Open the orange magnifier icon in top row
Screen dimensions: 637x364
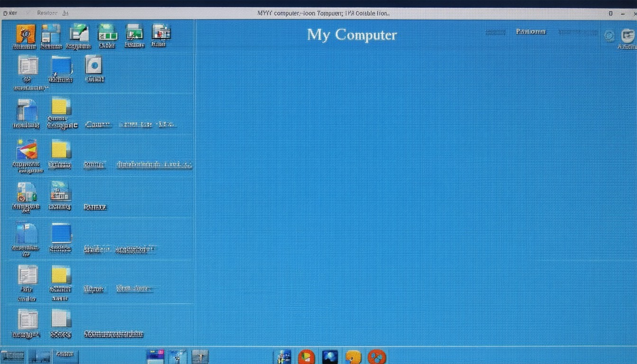(x=26, y=34)
